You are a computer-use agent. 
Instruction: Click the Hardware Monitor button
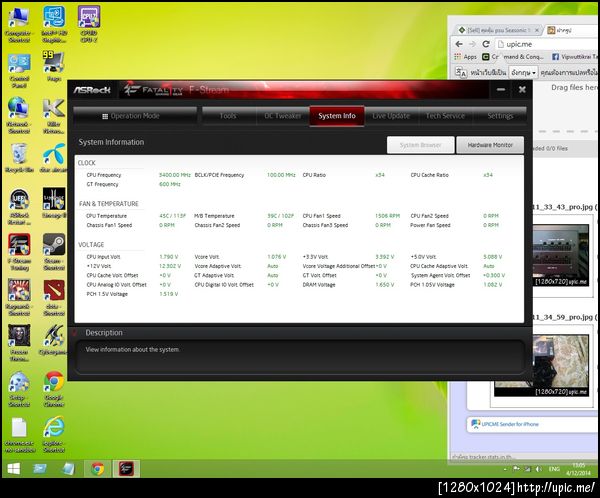click(x=490, y=145)
